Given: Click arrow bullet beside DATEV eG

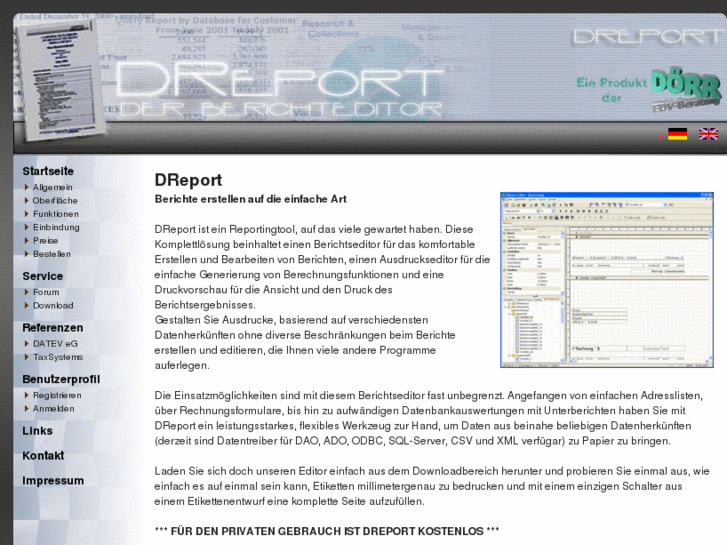Looking at the screenshot, I should (x=26, y=344).
